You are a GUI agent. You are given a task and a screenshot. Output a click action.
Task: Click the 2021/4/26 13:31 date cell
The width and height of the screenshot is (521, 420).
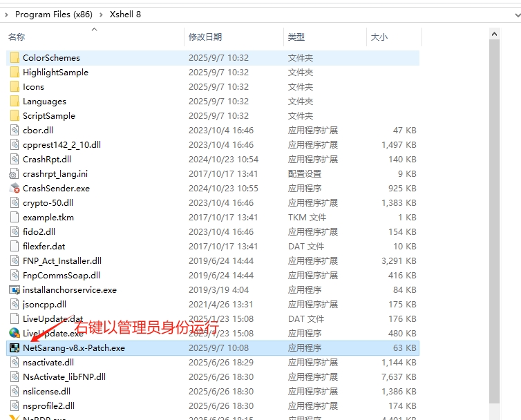point(220,305)
